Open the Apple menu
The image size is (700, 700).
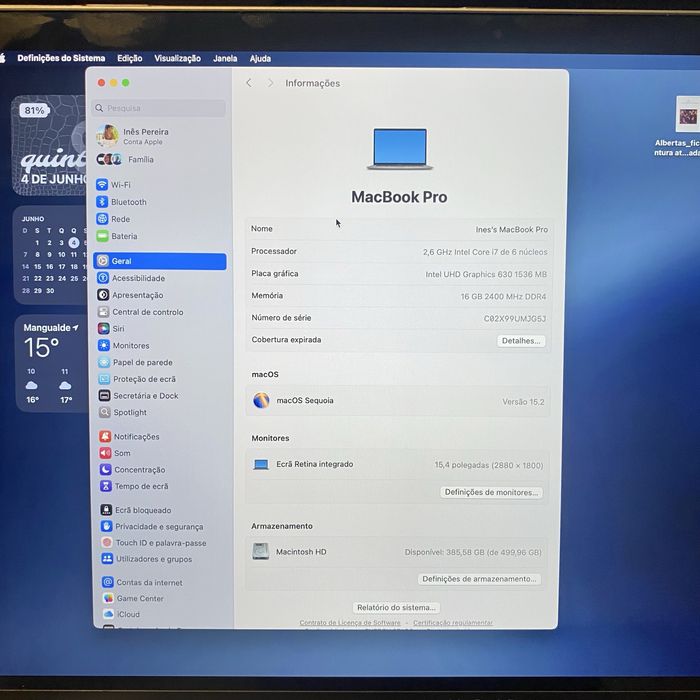[x=2, y=58]
